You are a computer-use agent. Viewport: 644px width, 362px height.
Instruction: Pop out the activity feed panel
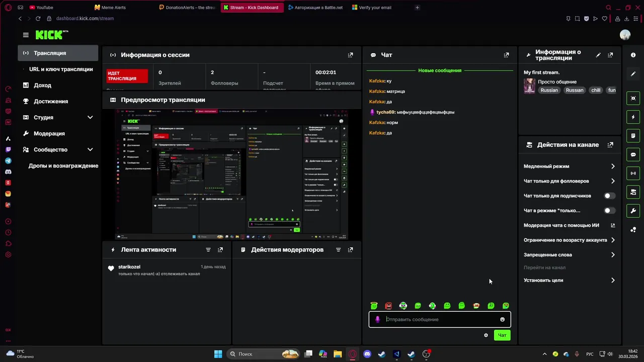220,250
